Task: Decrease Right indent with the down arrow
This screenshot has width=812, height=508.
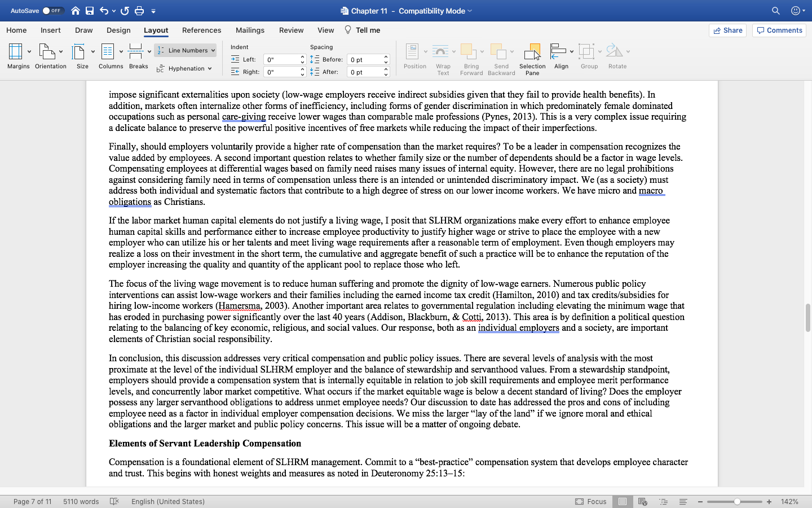Action: (303, 75)
